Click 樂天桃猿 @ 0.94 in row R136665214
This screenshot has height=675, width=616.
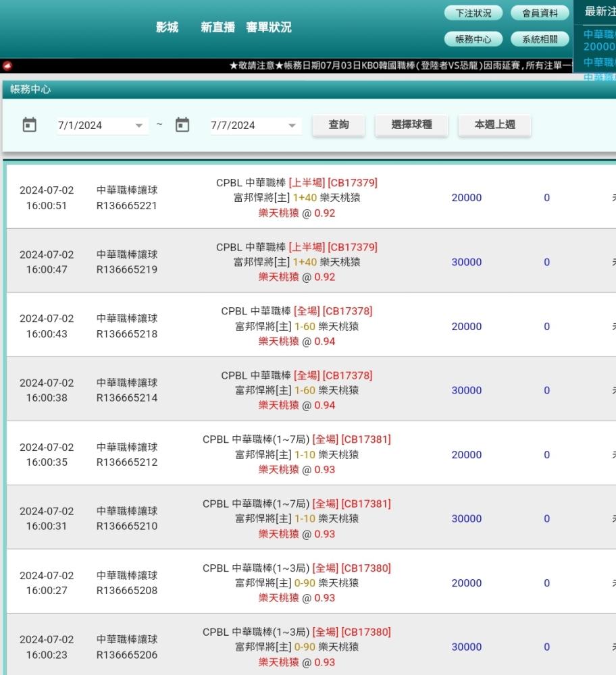pos(297,406)
